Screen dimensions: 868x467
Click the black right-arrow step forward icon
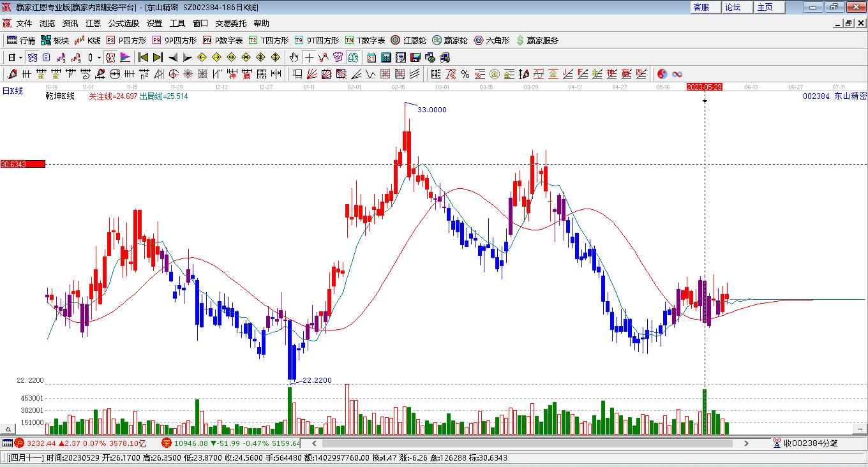187,57
